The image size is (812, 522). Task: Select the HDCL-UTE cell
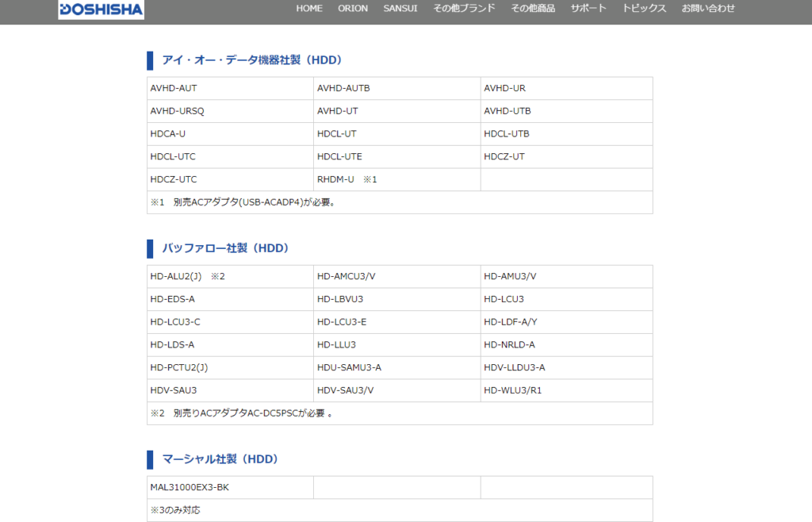coord(396,157)
